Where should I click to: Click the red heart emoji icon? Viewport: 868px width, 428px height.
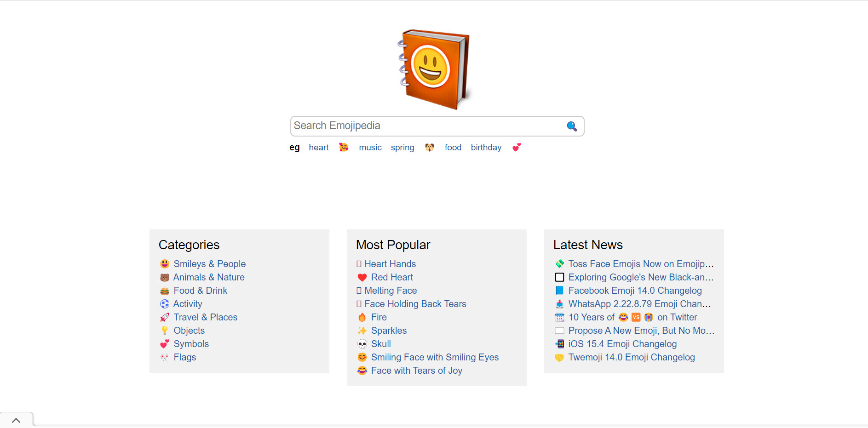362,277
